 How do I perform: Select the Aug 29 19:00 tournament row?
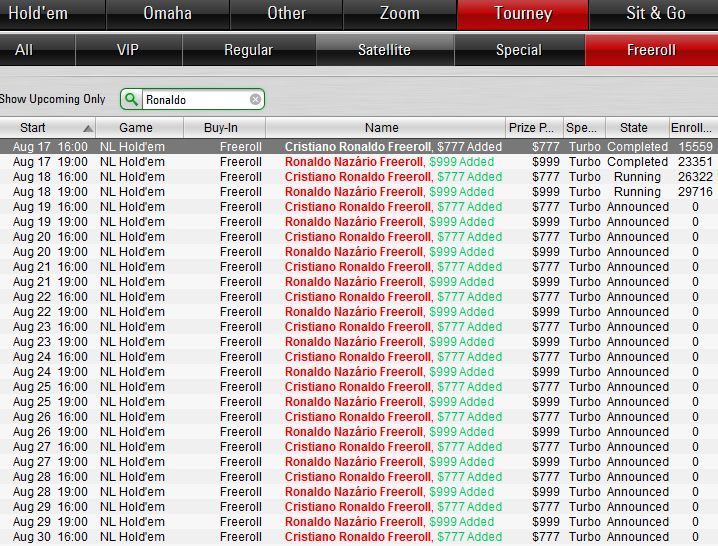click(x=359, y=522)
